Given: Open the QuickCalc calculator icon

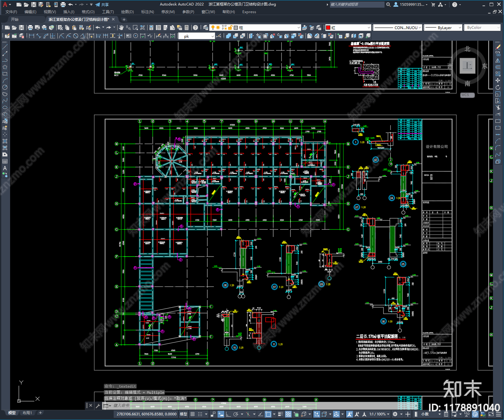Looking at the screenshot, I should click(x=186, y=28).
